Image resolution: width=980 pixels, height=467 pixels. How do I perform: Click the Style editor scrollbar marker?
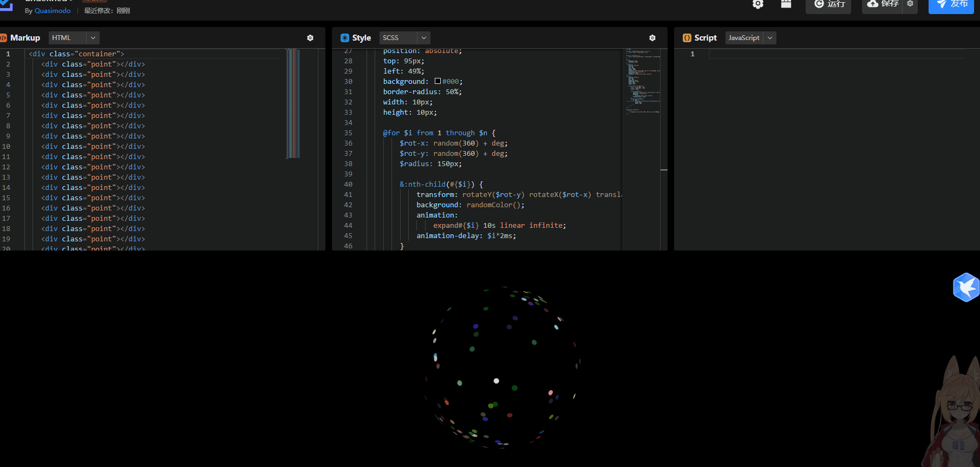tap(664, 170)
